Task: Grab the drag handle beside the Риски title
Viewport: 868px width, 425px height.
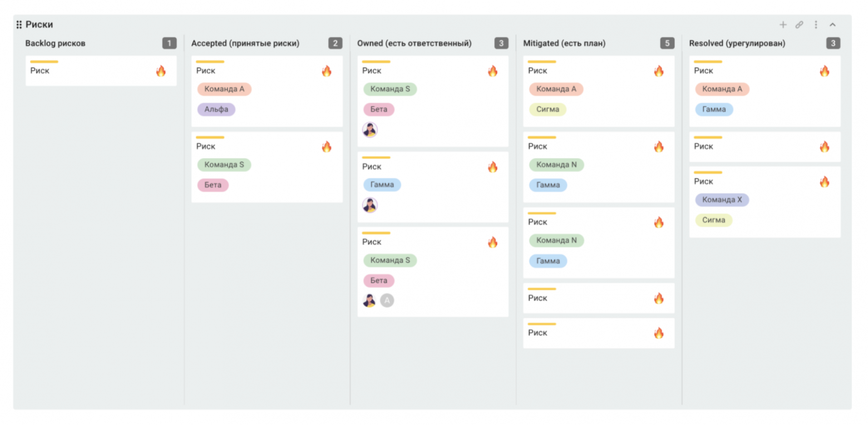Action: click(x=19, y=24)
